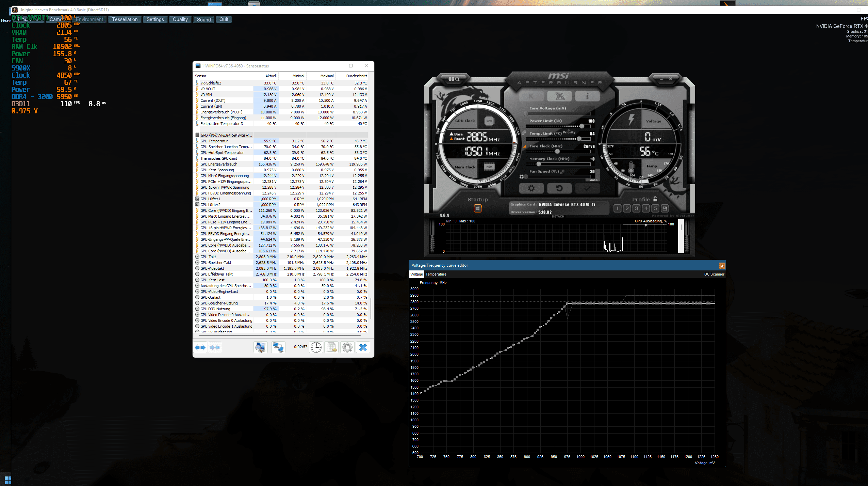This screenshot has width=868, height=486.
Task: Click the Power Limit slider handle
Action: click(582, 126)
